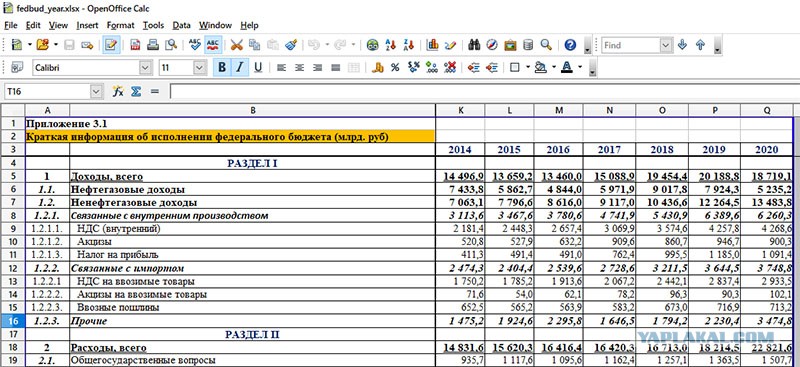Open Calibri font name dropdown
Screen dimensions: 800x367
(145, 67)
